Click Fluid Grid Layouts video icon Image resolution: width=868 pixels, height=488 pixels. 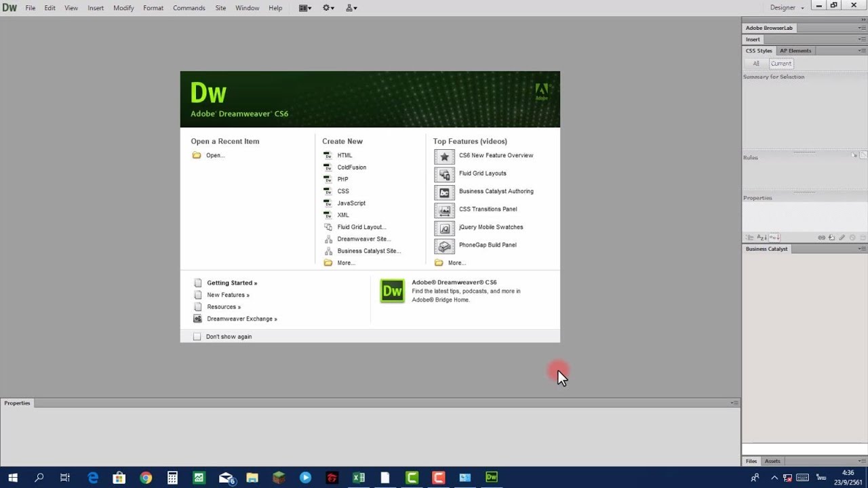(444, 174)
